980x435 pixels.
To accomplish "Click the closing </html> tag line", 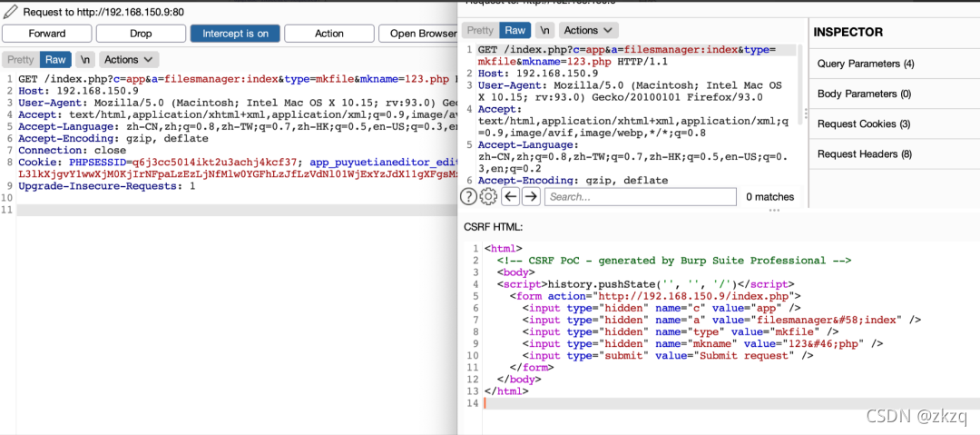I will click(x=506, y=391).
